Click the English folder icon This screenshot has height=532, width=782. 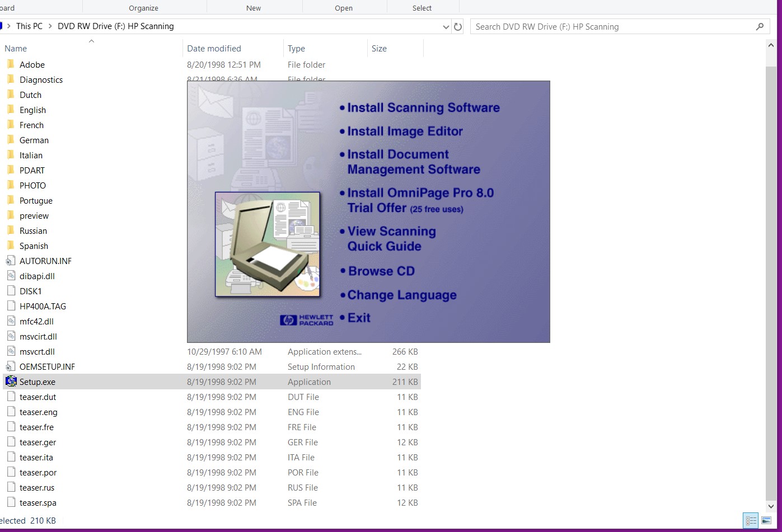11,110
